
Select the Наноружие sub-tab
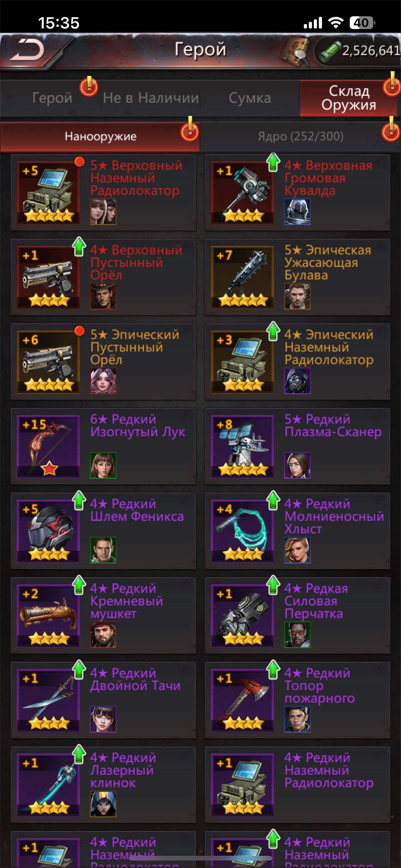(100, 136)
